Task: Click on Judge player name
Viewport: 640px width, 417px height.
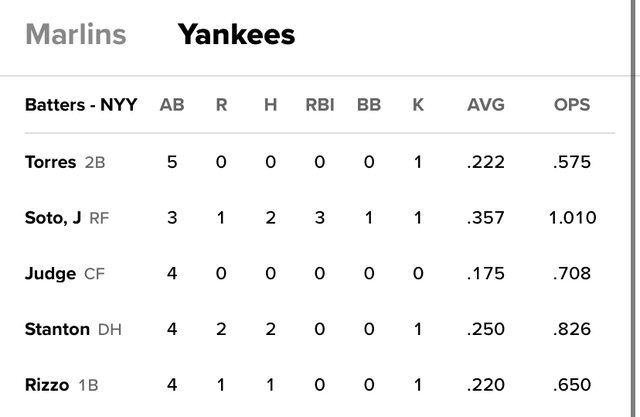Action: coord(50,273)
